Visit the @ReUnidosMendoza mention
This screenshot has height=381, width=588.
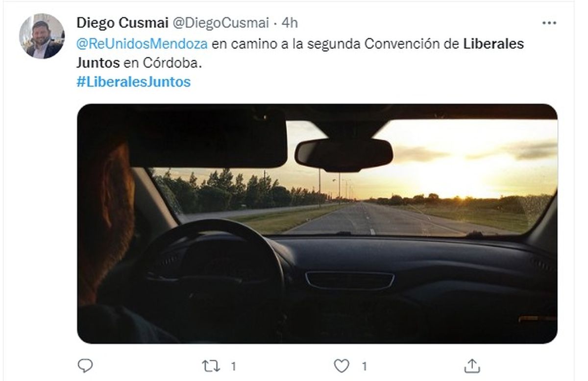pyautogui.click(x=143, y=44)
